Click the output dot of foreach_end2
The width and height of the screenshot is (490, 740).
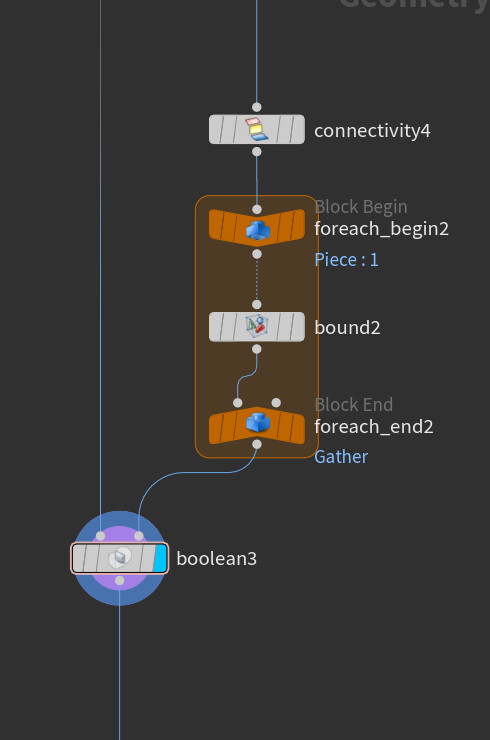click(x=257, y=444)
